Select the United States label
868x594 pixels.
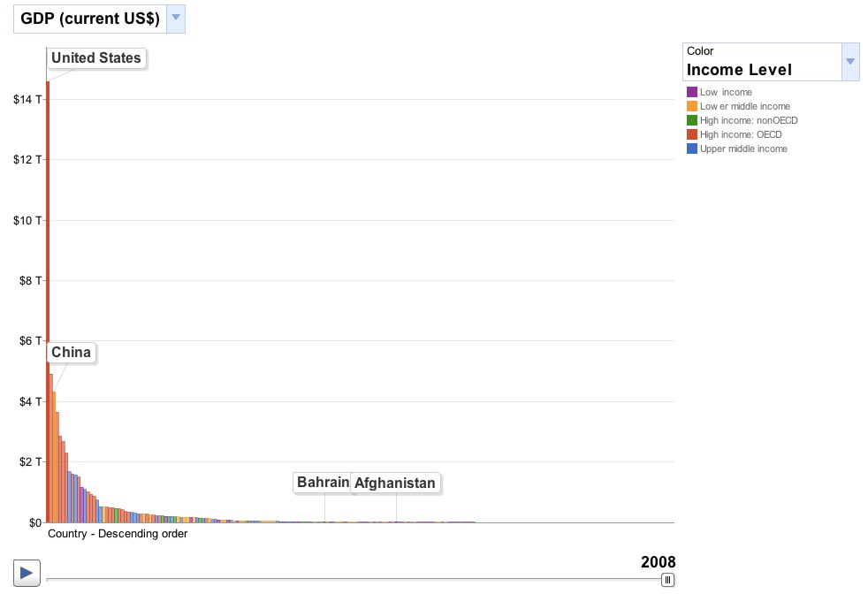click(x=96, y=58)
